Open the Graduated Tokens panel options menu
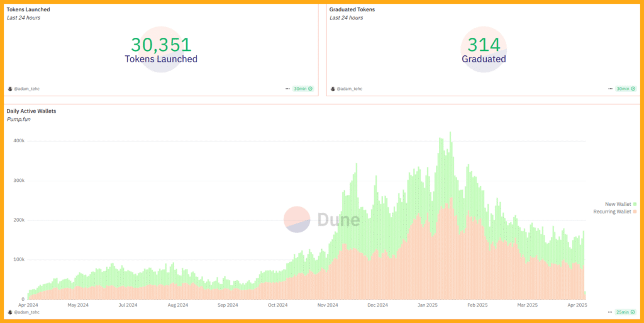 610,89
